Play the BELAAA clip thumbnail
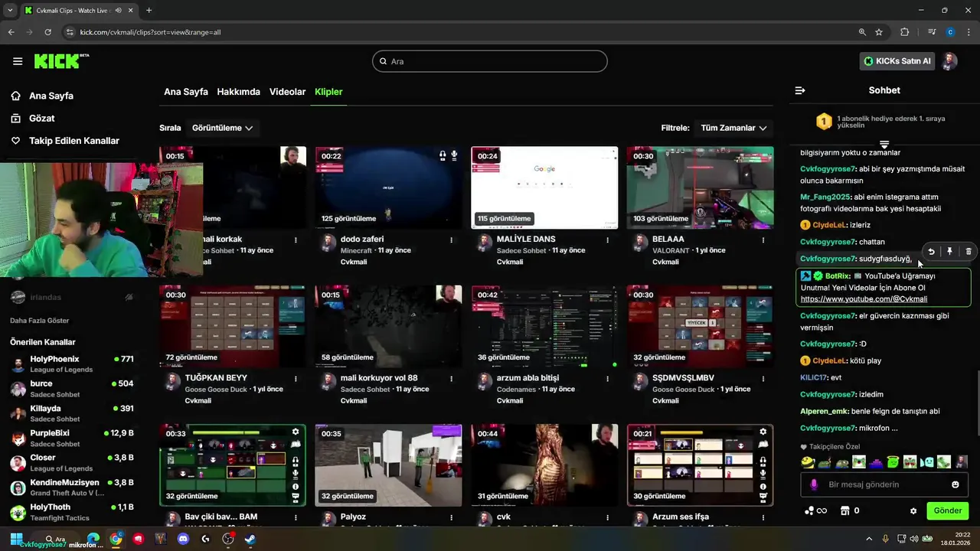This screenshot has width=980, height=551. 700,187
